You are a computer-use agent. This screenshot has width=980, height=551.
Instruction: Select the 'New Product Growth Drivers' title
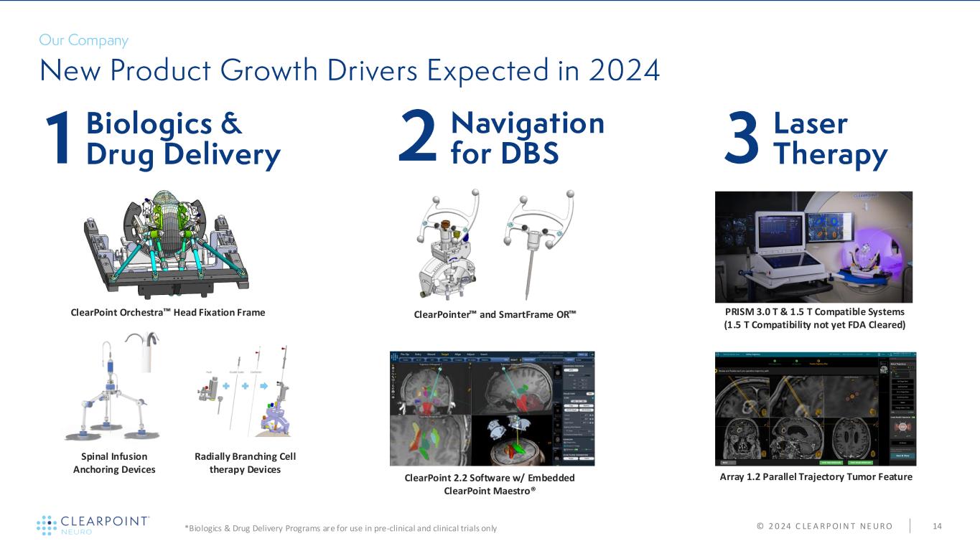(x=349, y=70)
